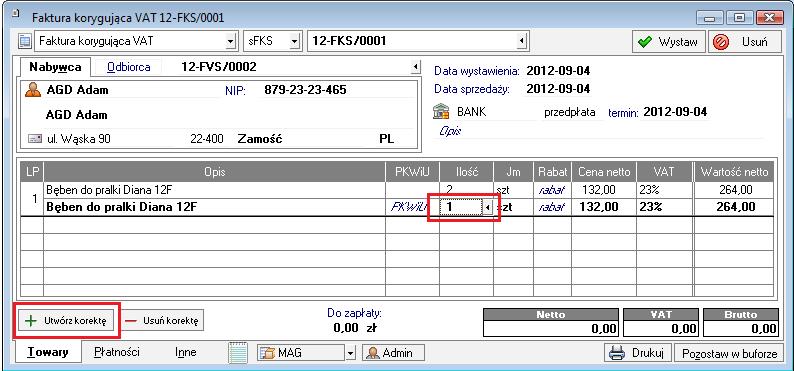
Task: Expand the sFKS series dropdown
Action: pyautogui.click(x=295, y=41)
